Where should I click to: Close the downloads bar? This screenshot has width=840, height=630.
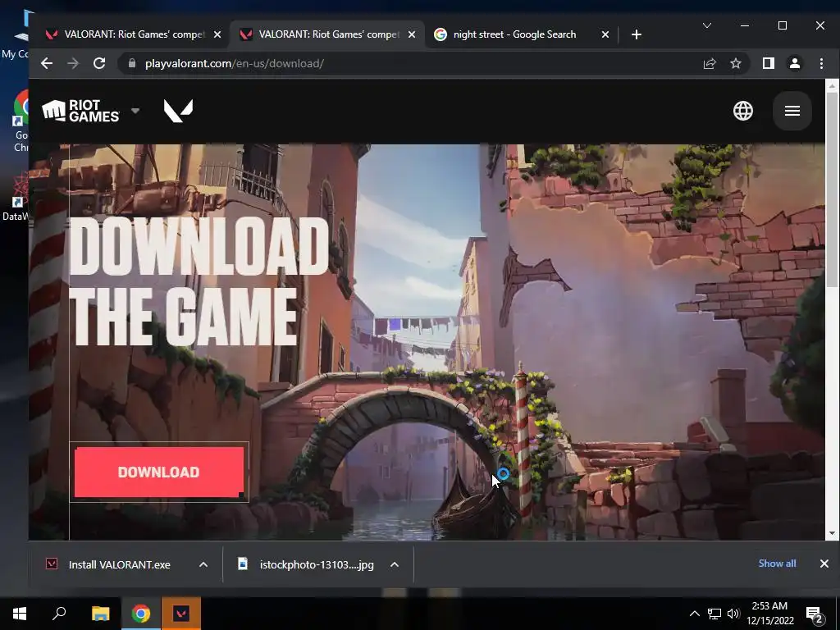824,564
